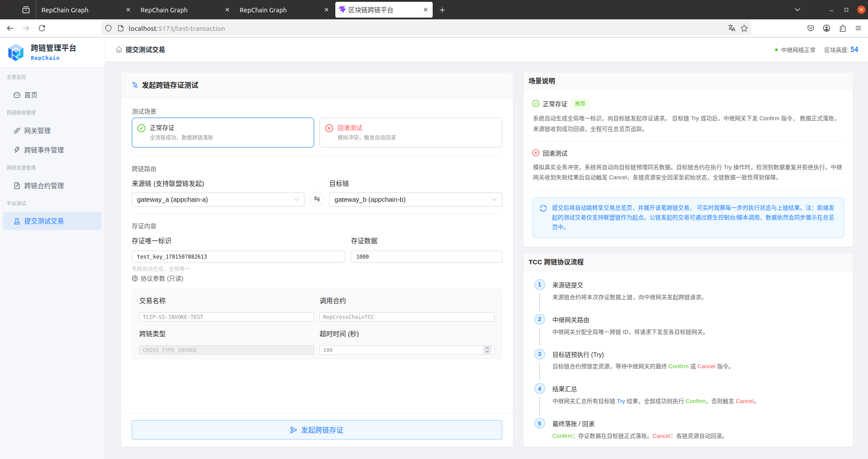The image size is (868, 459).
Task: Click the send arrow icon on submit button
Action: click(x=294, y=430)
